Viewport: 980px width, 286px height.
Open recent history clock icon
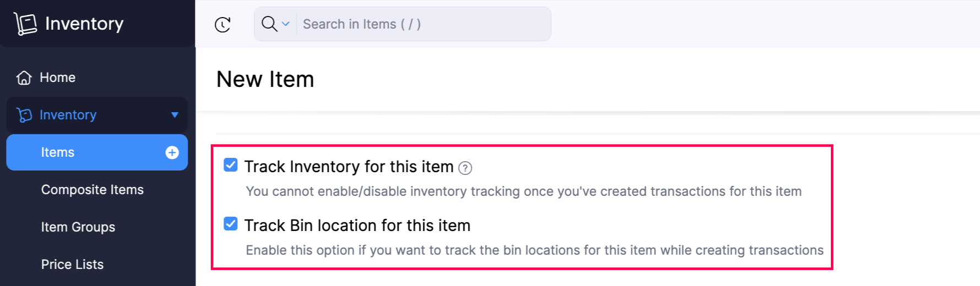[222, 25]
